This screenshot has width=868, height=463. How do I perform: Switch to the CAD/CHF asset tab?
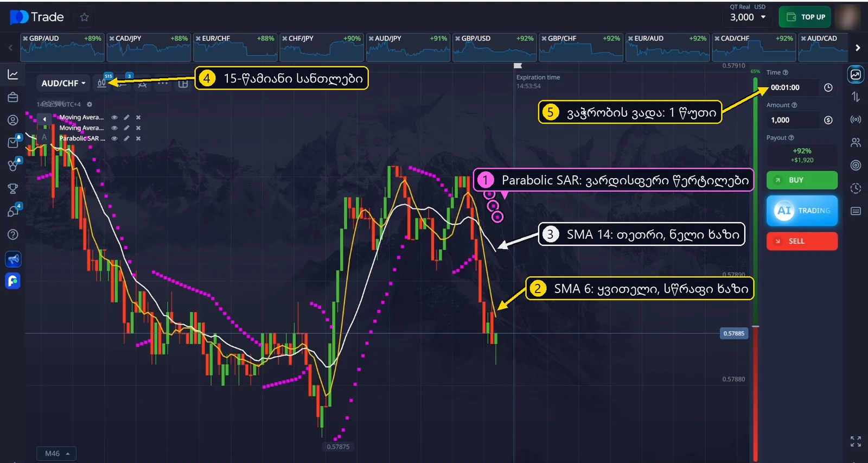point(754,47)
